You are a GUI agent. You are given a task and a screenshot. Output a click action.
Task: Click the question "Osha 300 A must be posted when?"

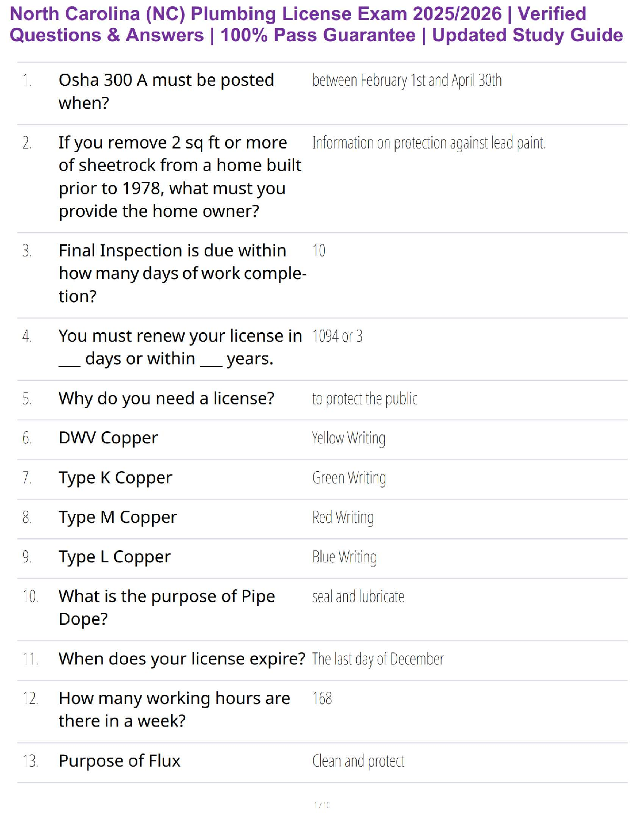point(166,92)
